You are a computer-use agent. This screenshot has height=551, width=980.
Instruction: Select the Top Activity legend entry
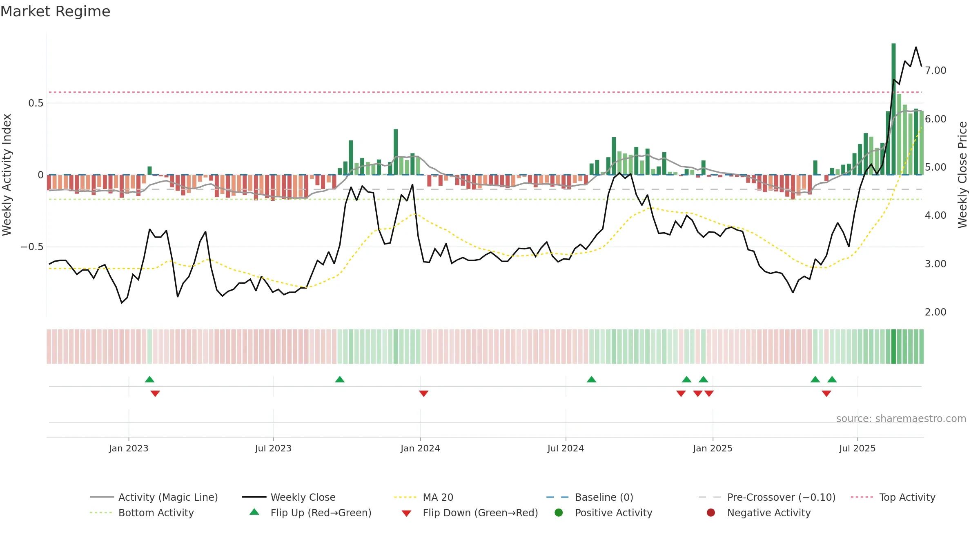click(893, 497)
